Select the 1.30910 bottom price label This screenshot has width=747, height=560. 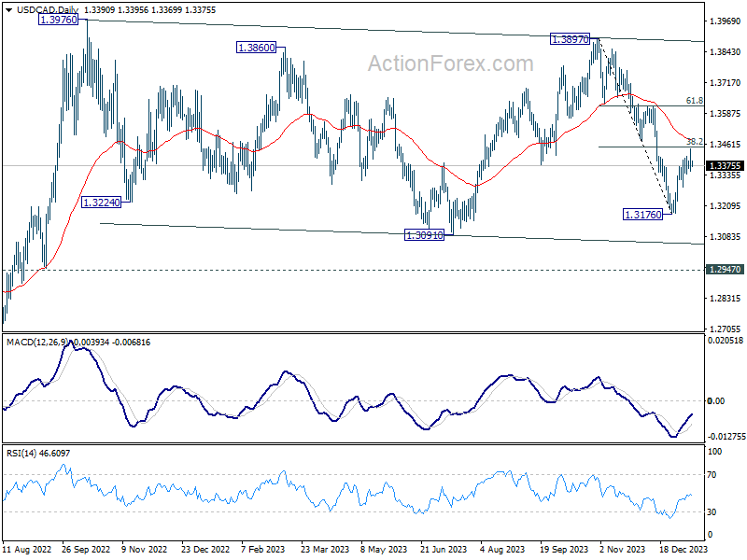pos(424,235)
